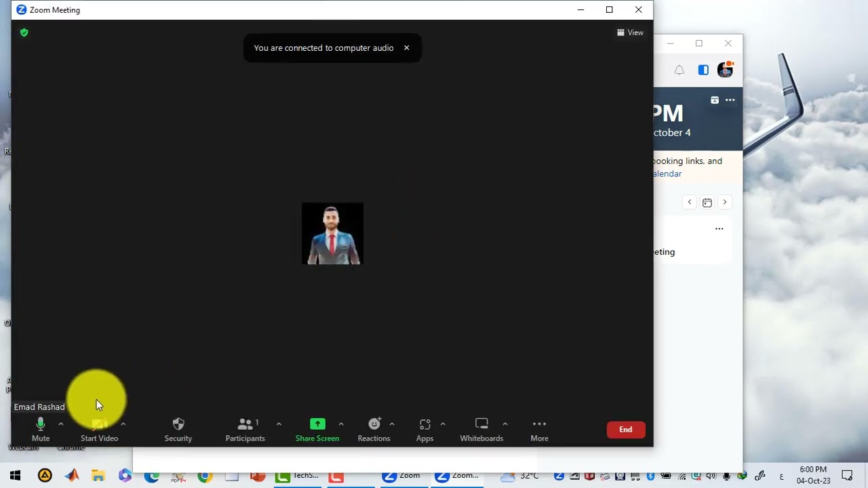This screenshot has height=488, width=868.
Task: Open ellipsis menu on the meeting card
Action: click(x=719, y=229)
